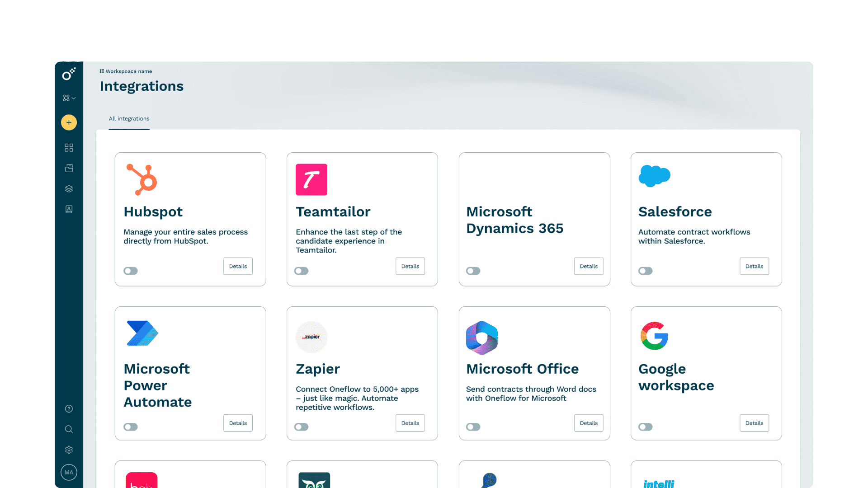Click the Salesforce card title

coord(675,212)
